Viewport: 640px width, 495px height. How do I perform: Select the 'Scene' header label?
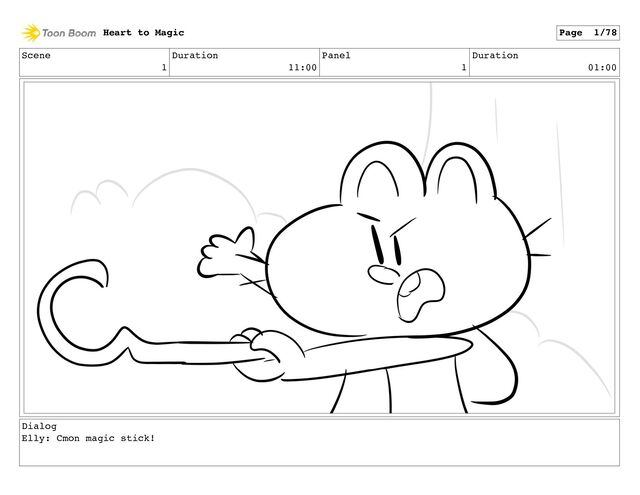click(x=36, y=55)
